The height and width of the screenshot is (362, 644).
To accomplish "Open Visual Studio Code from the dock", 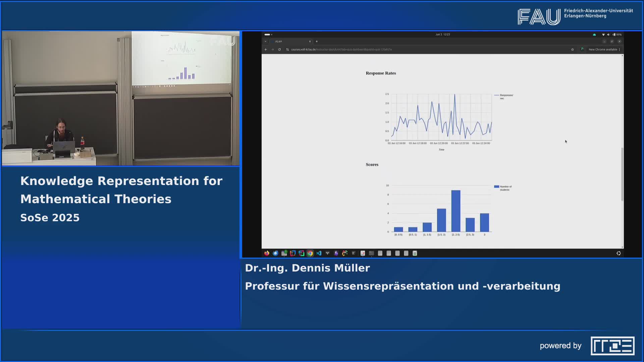I will click(319, 253).
